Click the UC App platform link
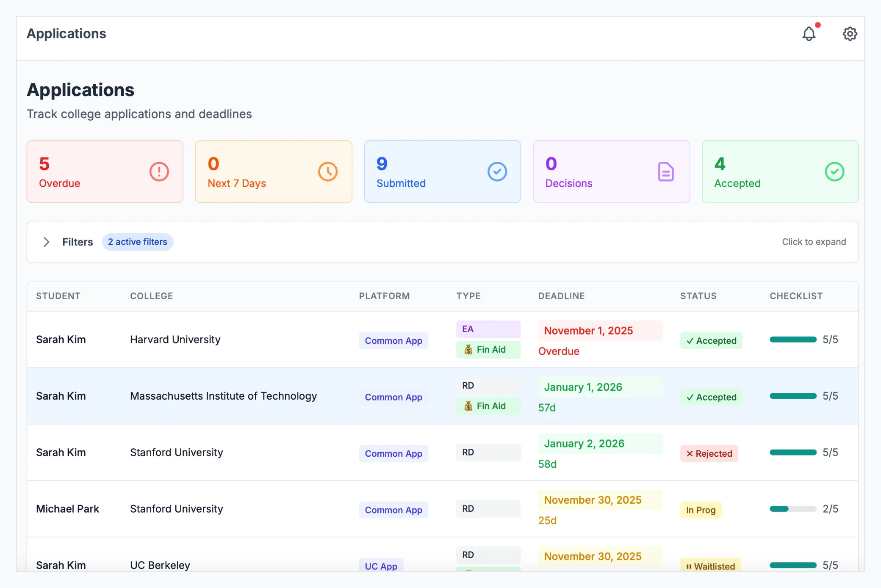The image size is (881, 588). [381, 566]
